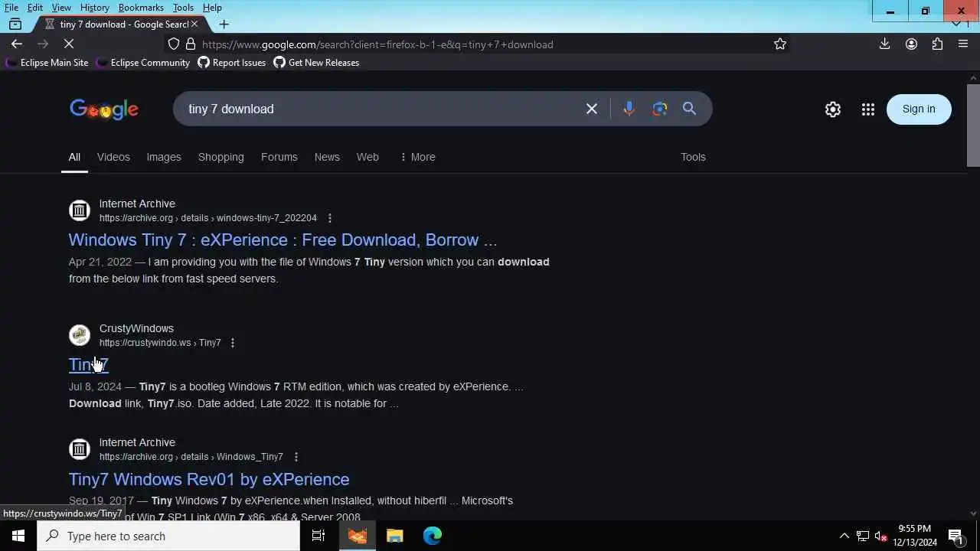Launch Microsoft Edge from taskbar
This screenshot has height=551, width=980.
coord(433,536)
